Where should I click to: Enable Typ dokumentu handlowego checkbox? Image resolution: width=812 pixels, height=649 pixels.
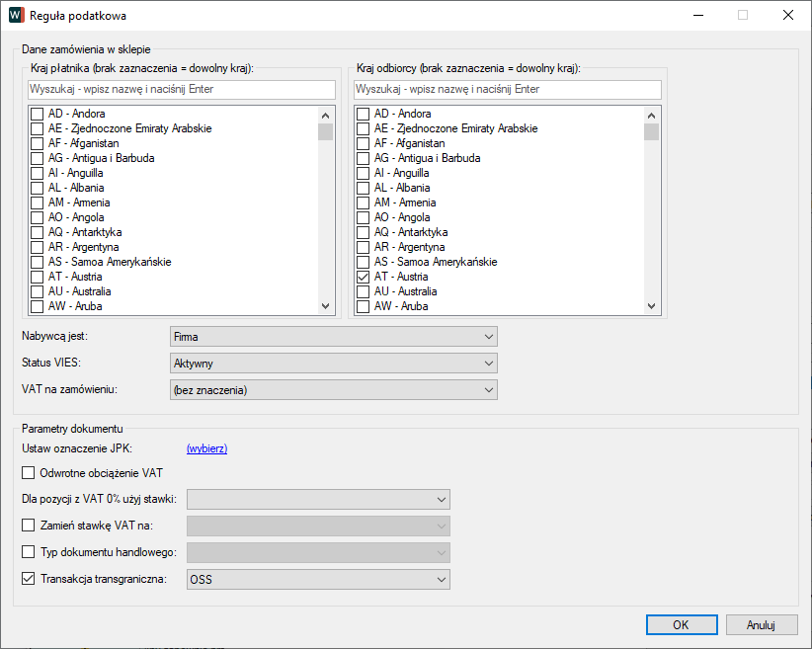click(x=29, y=552)
